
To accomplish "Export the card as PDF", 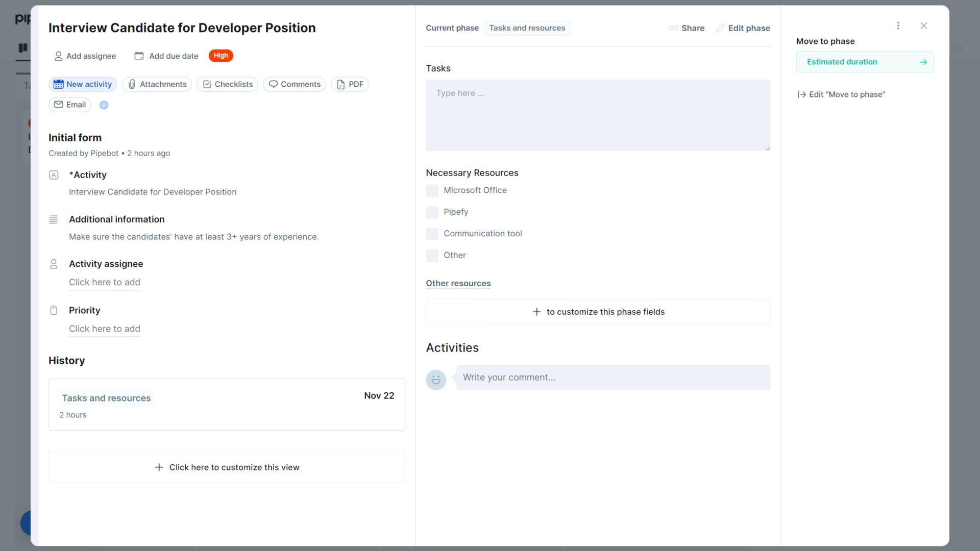I will click(x=350, y=84).
